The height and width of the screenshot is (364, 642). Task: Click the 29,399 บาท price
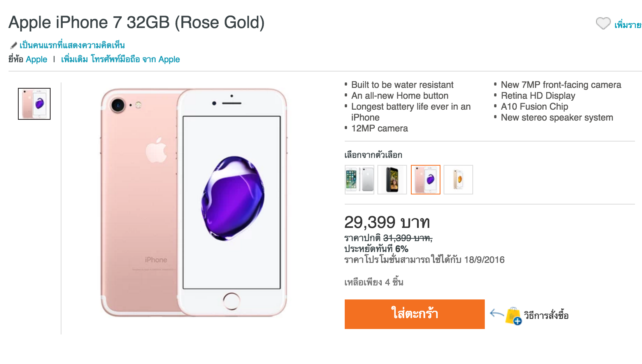pos(387,222)
